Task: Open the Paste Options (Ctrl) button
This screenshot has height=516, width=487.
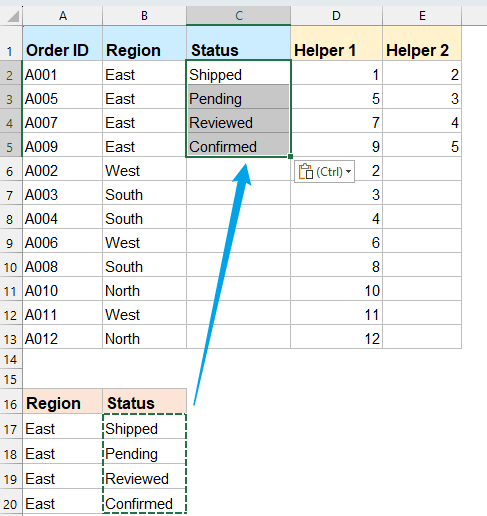Action: 324,172
